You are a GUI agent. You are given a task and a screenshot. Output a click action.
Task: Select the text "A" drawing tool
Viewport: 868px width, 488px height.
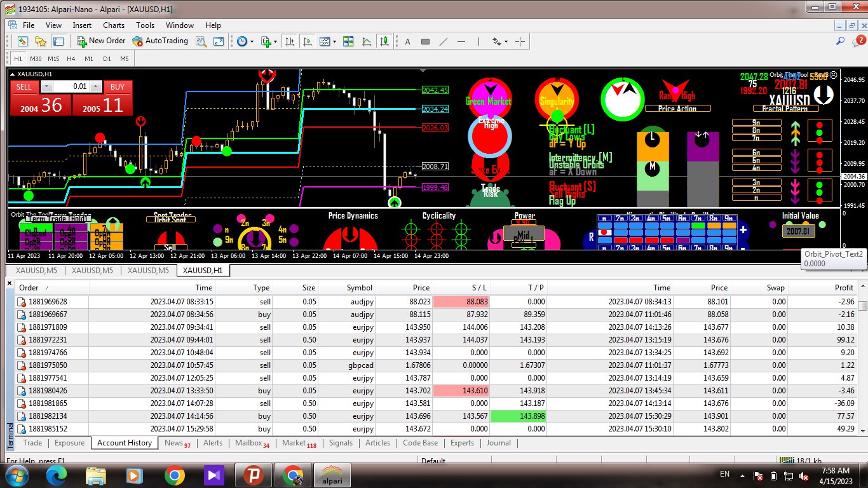click(x=407, y=42)
